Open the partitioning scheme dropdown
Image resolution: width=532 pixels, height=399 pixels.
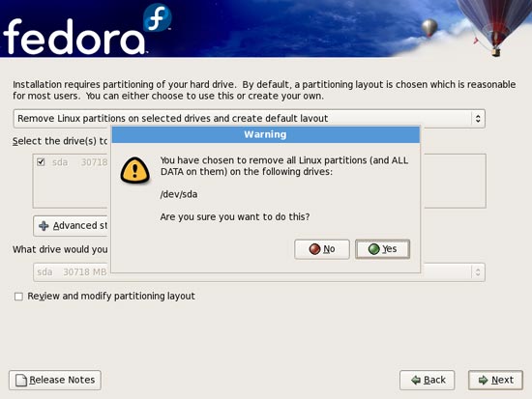pyautogui.click(x=249, y=119)
